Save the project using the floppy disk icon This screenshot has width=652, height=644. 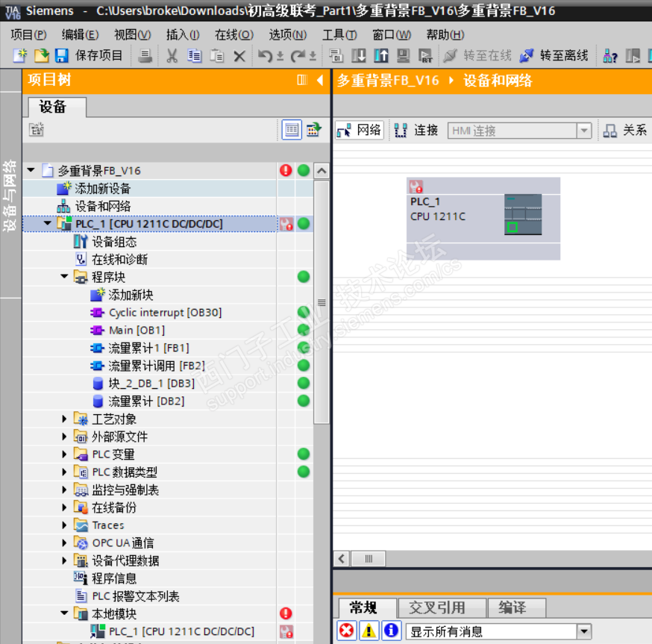[61, 55]
